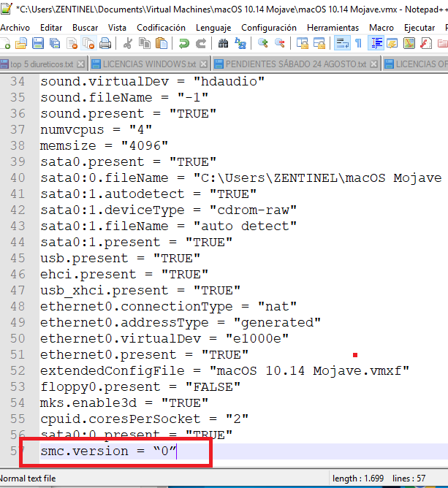Toggle the Indent Guide toolbar button

click(x=373, y=44)
